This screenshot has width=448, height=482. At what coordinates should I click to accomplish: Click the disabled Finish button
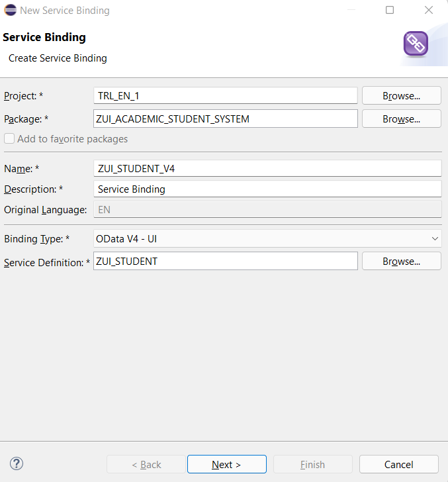click(x=313, y=464)
